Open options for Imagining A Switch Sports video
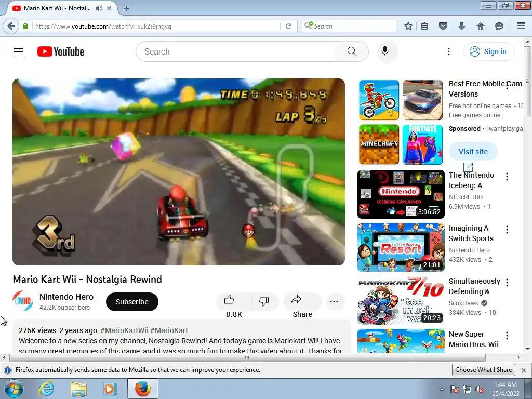532x399 pixels. click(x=507, y=230)
